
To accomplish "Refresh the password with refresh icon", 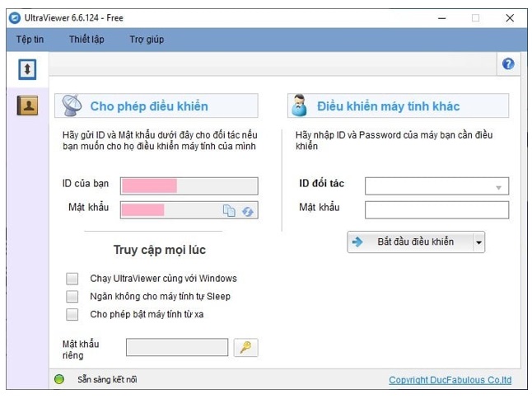I will tap(247, 210).
